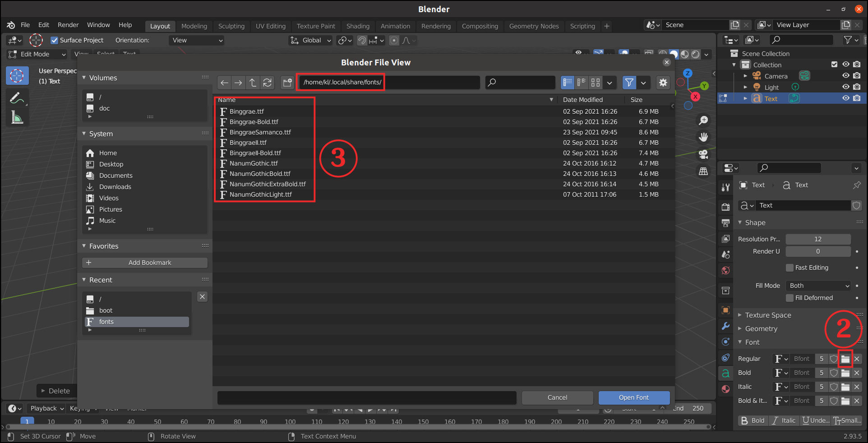Click frame 1 on timeline scrubber
The image size is (868, 443).
[27, 422]
